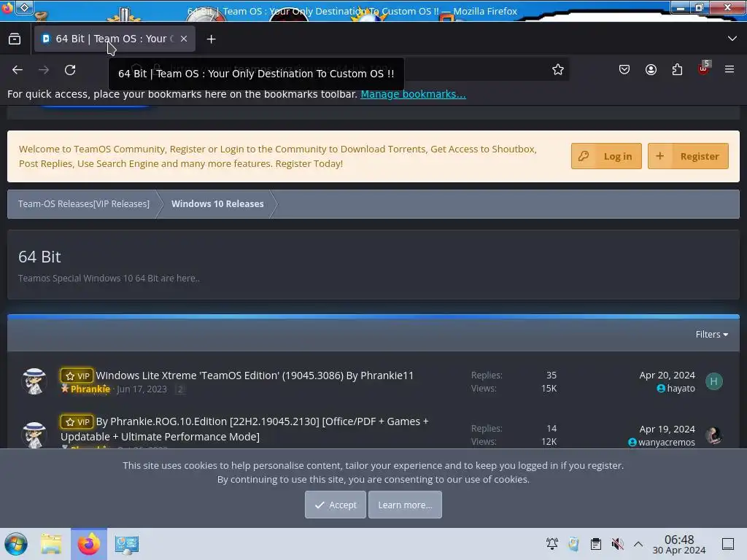Click the VIP badge on Windows Lite thread
The height and width of the screenshot is (560, 747).
click(77, 376)
